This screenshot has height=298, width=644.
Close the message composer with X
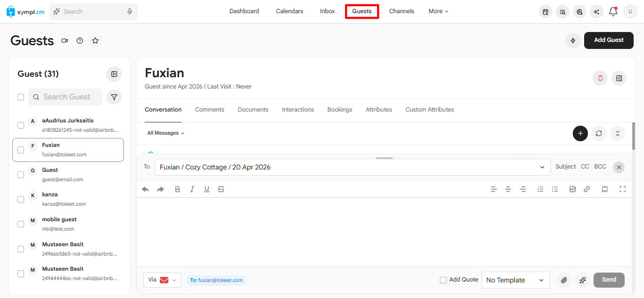click(619, 167)
